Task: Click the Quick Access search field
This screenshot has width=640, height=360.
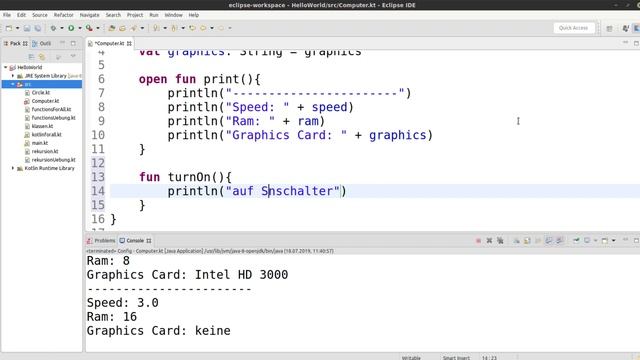Action: [573, 28]
